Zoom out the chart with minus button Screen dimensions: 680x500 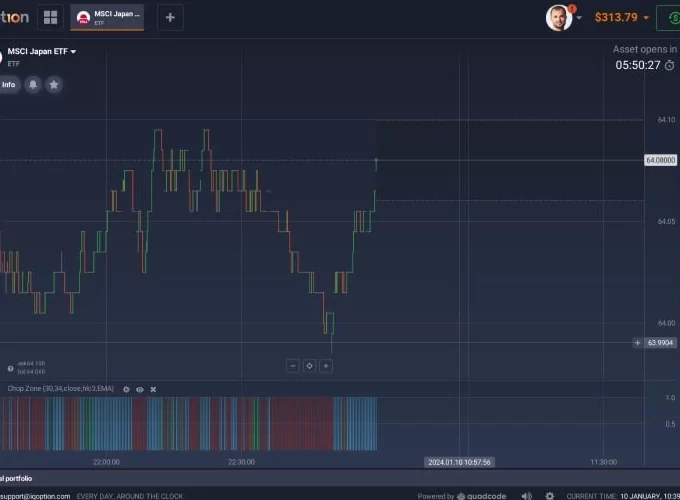[293, 366]
